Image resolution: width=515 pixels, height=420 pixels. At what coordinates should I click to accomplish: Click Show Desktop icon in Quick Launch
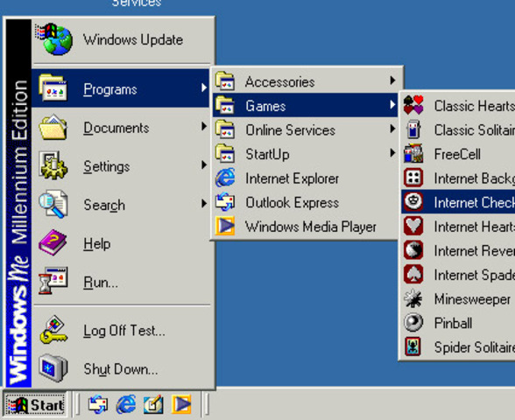point(153,404)
